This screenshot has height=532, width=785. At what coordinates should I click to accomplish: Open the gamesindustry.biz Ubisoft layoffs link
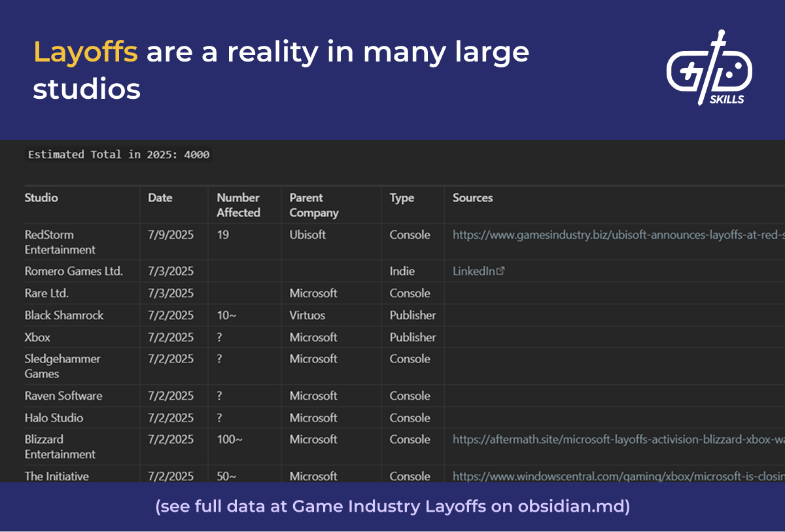(618, 235)
